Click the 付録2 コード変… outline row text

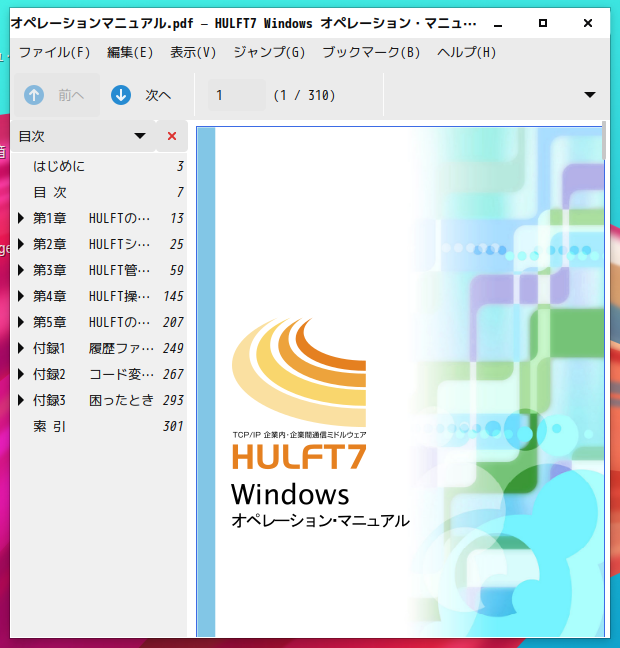[93, 374]
